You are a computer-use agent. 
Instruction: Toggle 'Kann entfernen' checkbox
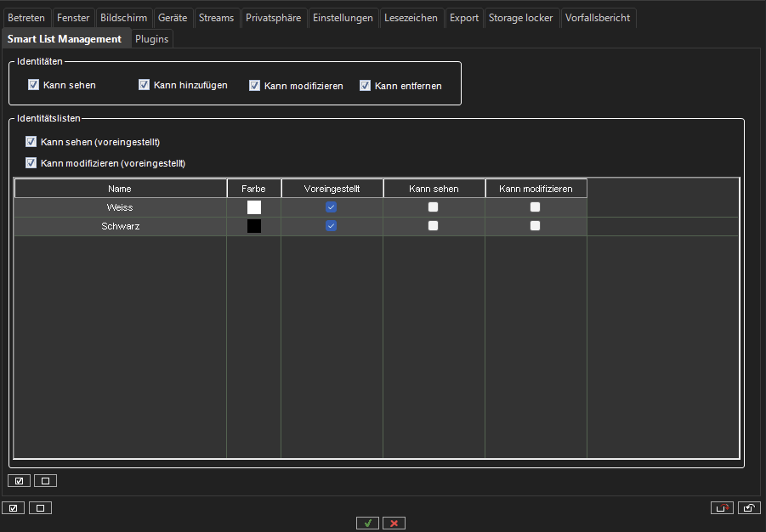tap(365, 86)
